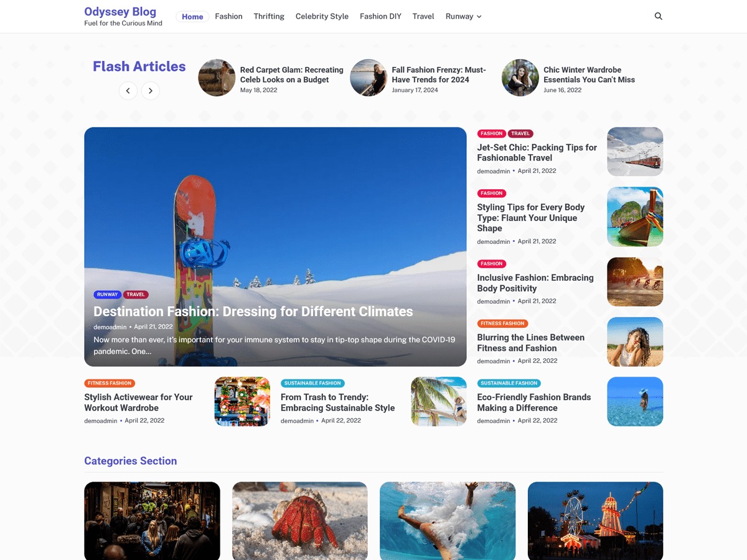This screenshot has height=560, width=747.
Task: Open the Destination Fashion featured article
Action: tap(253, 311)
